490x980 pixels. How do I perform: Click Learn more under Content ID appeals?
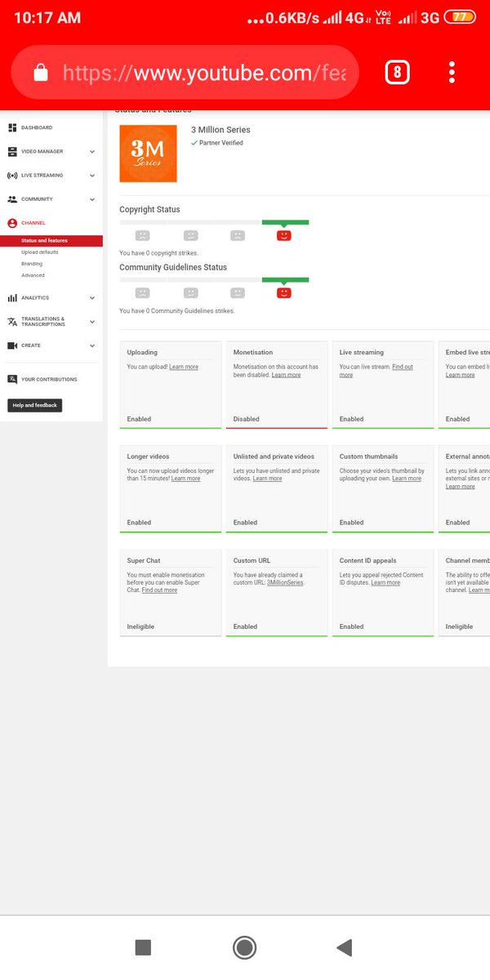[x=385, y=582]
